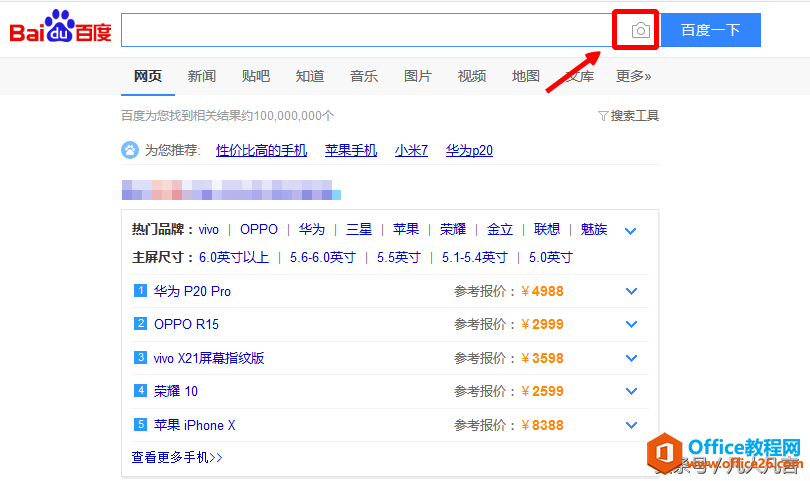Open 查看更多手机>> link

[177, 457]
